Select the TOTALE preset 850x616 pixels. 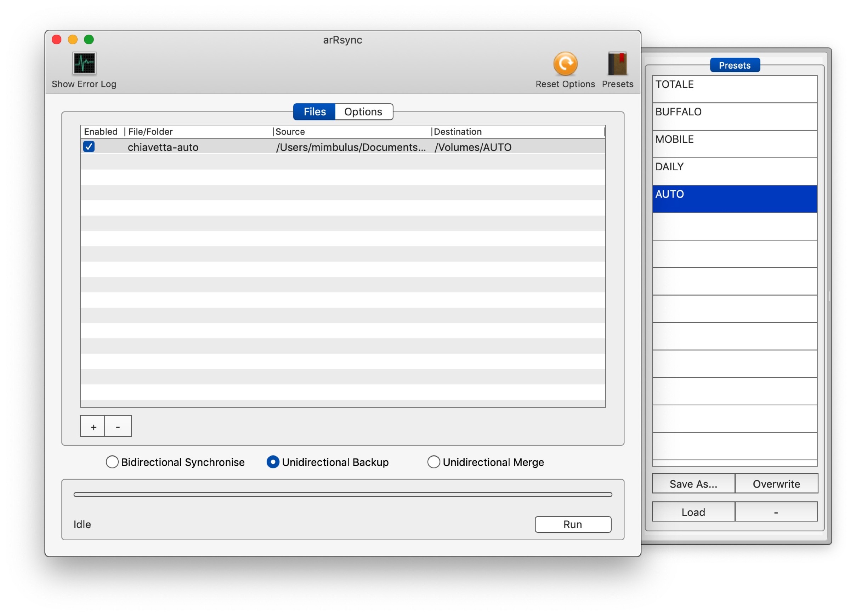(734, 89)
